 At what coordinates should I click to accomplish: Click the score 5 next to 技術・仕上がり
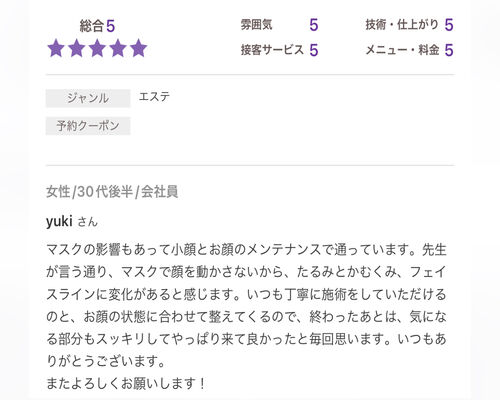(449, 25)
